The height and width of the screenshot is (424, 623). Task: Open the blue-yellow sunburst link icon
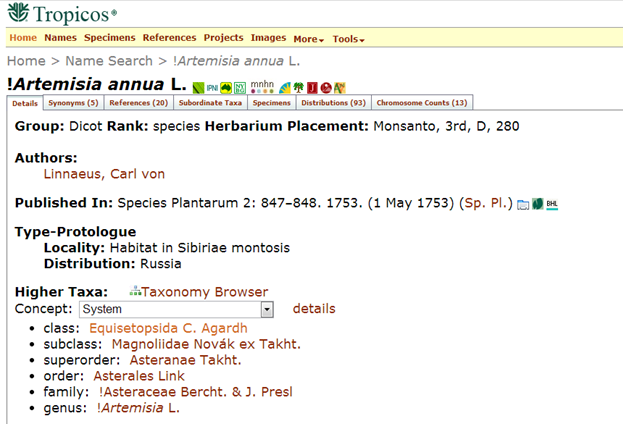[x=285, y=87]
